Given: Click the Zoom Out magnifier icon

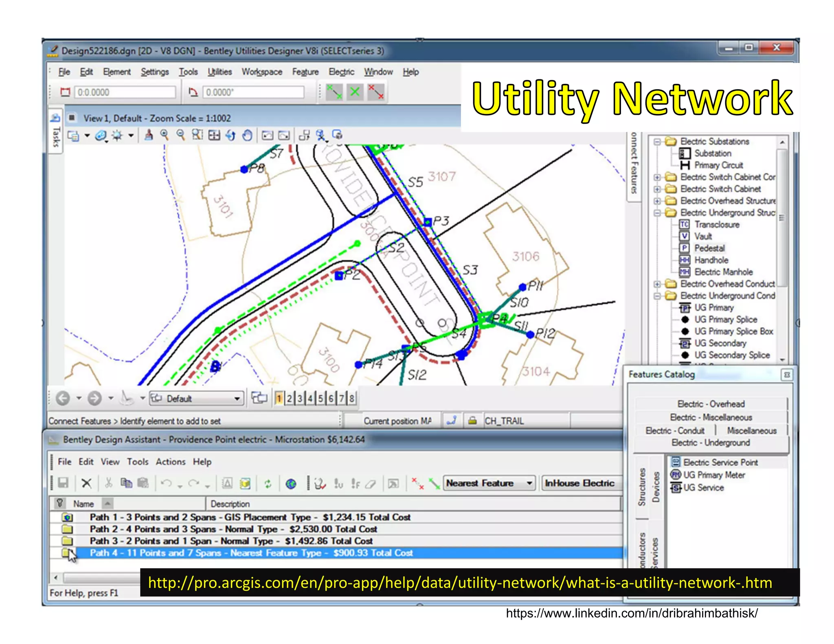Looking at the screenshot, I should pos(180,135).
